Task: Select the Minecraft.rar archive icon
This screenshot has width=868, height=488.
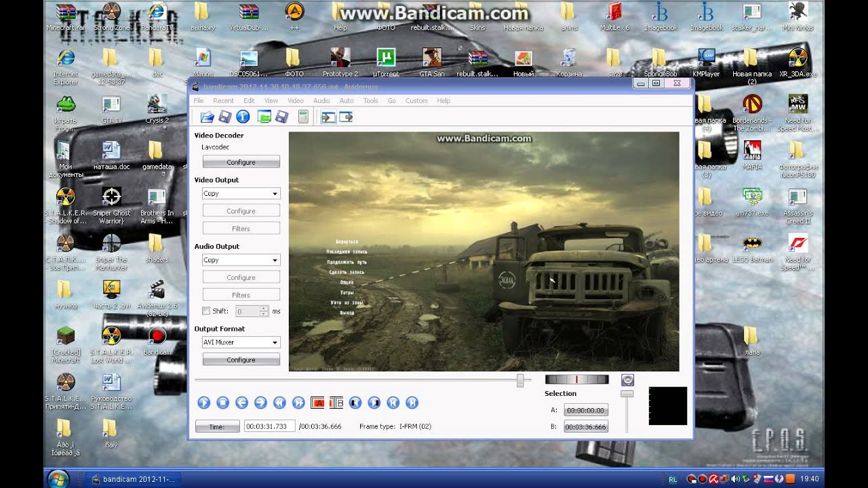Action: point(66,16)
